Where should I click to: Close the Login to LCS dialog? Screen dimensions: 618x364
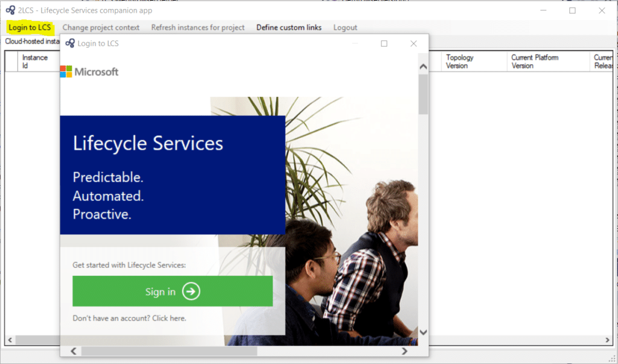[413, 43]
